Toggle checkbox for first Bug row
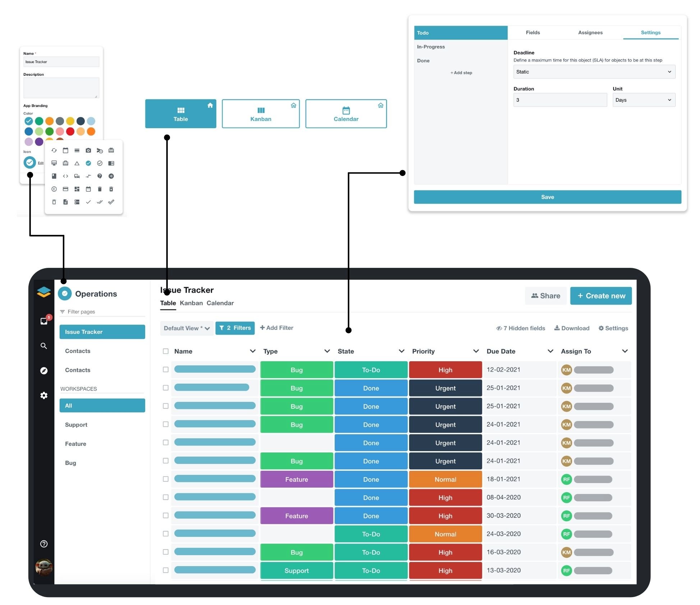This screenshot has width=700, height=605. coord(166,369)
